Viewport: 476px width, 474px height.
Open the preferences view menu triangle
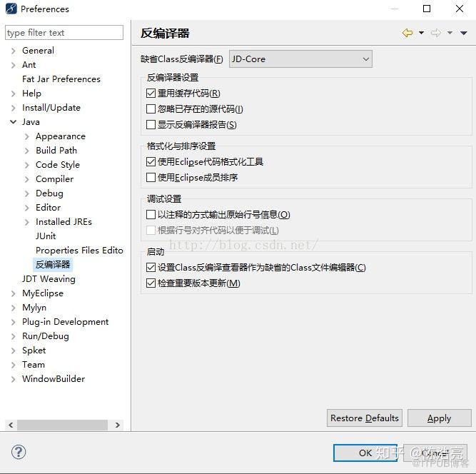coord(464,33)
